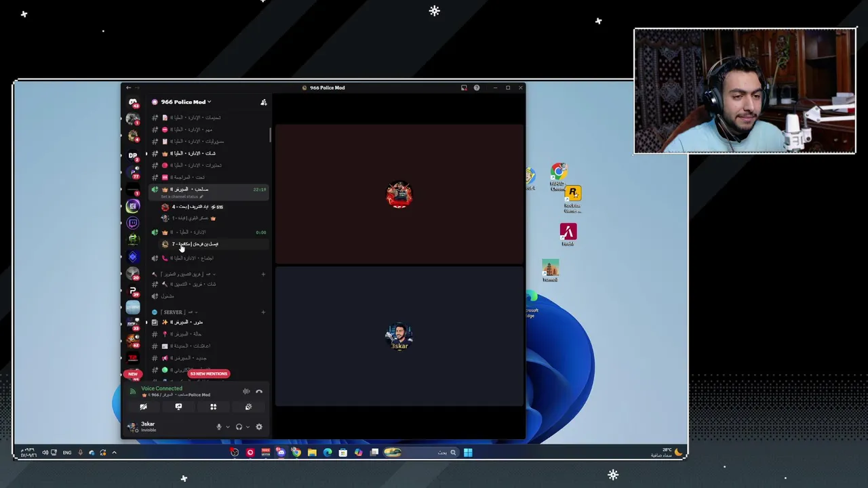Open the Twitch-logo server icon
The height and width of the screenshot is (488, 868).
click(x=133, y=222)
